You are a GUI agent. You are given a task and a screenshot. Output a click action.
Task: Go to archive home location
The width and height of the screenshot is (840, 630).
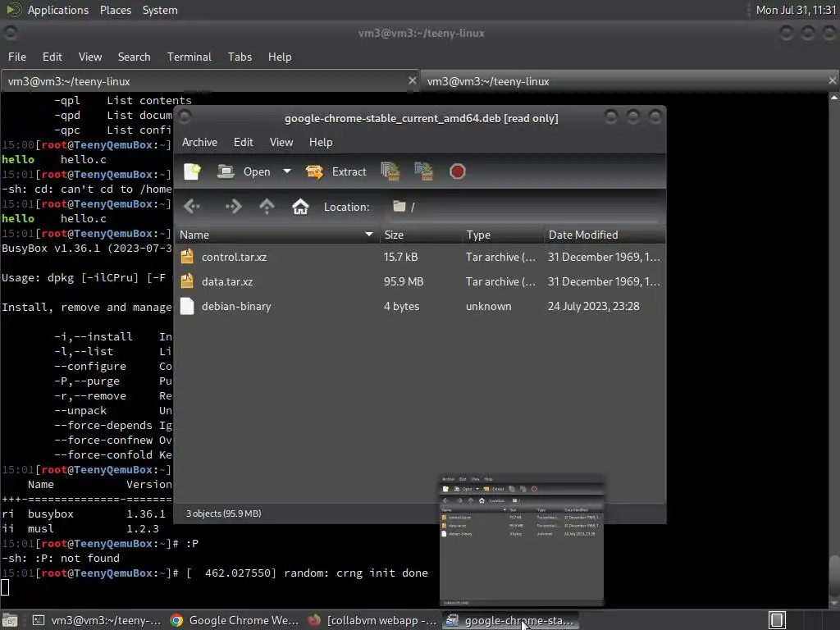[300, 206]
